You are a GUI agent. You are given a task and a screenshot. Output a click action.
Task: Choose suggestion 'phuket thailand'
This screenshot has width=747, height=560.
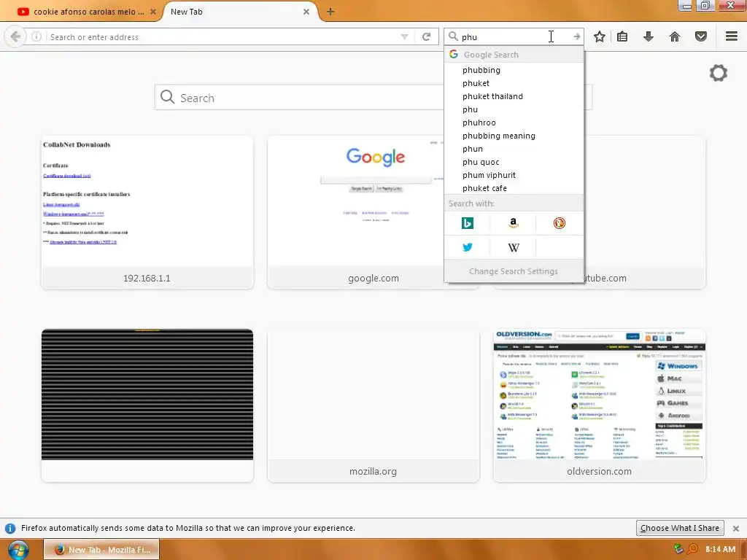pos(514,96)
